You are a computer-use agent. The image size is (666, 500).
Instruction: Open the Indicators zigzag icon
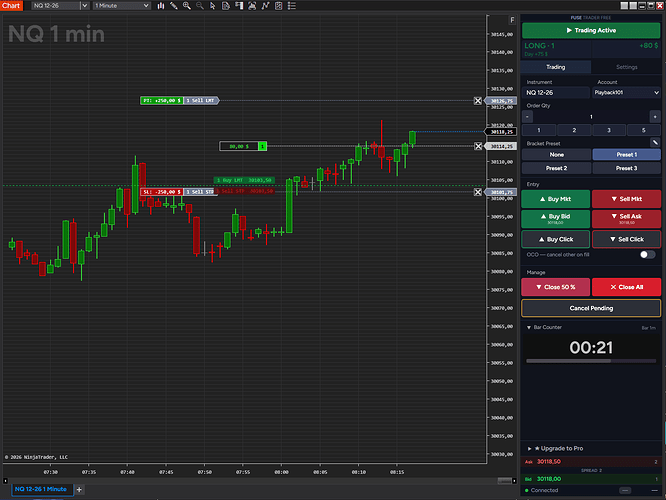click(x=265, y=6)
